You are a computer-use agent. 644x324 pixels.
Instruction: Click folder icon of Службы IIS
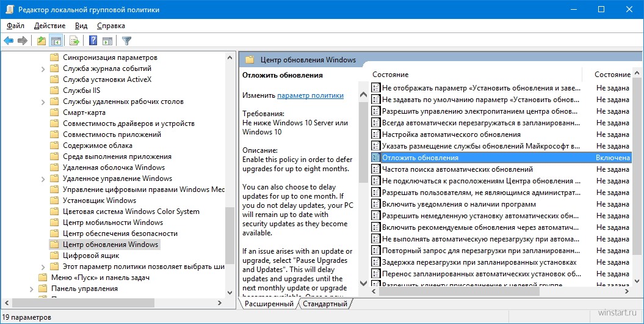tap(54, 90)
